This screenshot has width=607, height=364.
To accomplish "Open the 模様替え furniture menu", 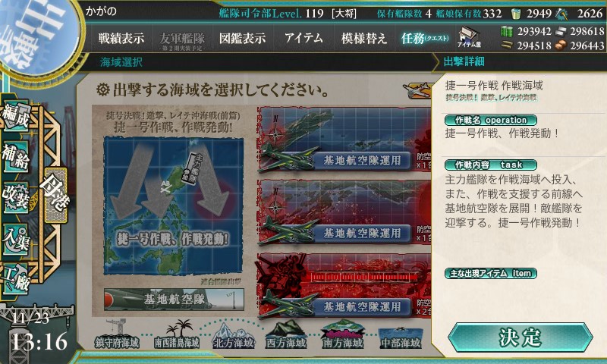I will click(x=364, y=38).
